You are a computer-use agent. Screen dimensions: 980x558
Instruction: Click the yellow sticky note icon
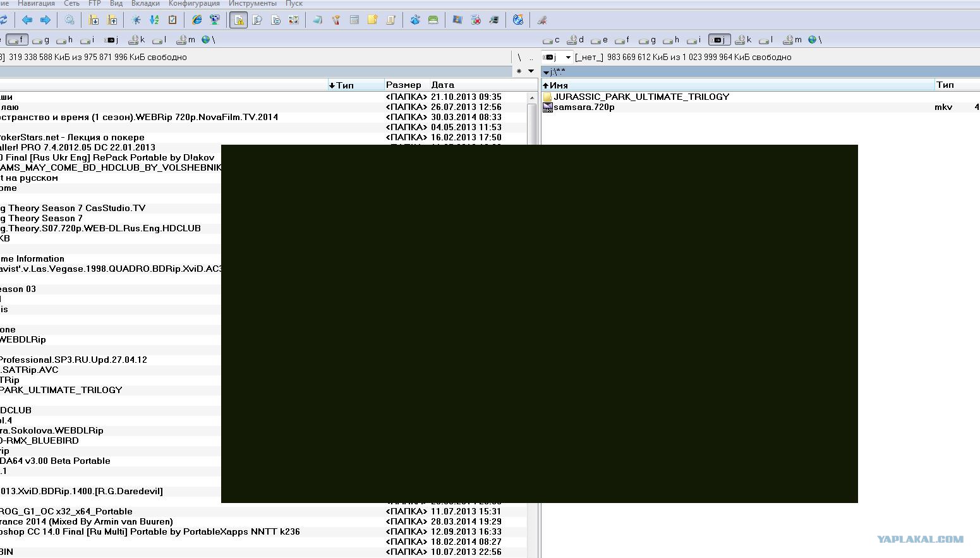(x=373, y=20)
